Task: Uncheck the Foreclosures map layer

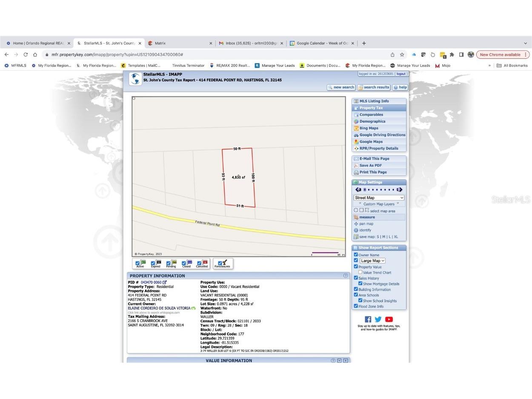Action: pyautogui.click(x=220, y=263)
